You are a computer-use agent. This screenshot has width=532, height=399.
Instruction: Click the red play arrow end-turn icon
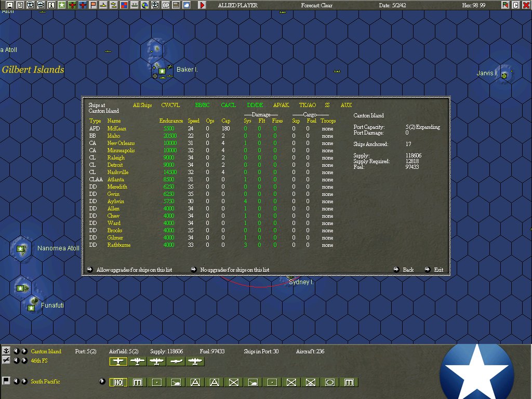[x=202, y=5]
